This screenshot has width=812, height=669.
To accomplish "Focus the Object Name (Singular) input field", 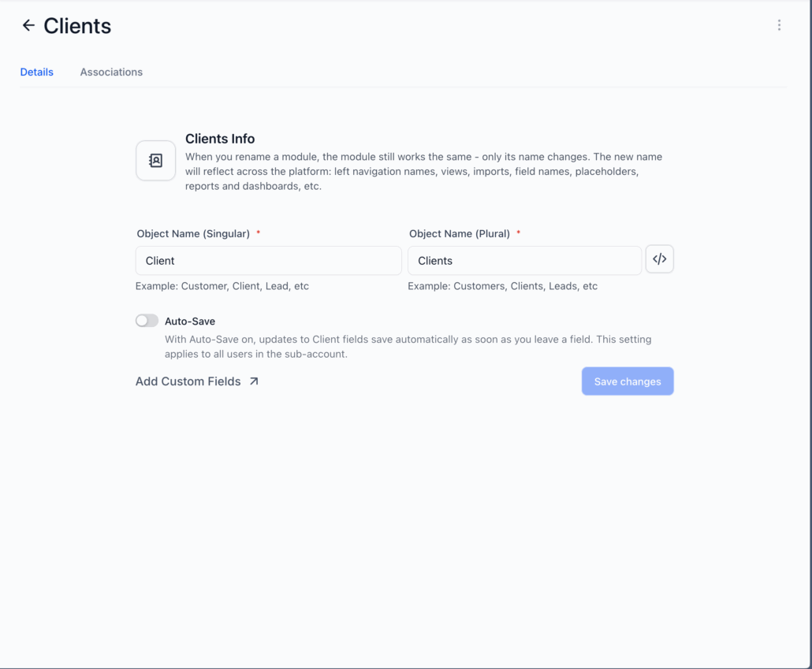I will coord(268,261).
